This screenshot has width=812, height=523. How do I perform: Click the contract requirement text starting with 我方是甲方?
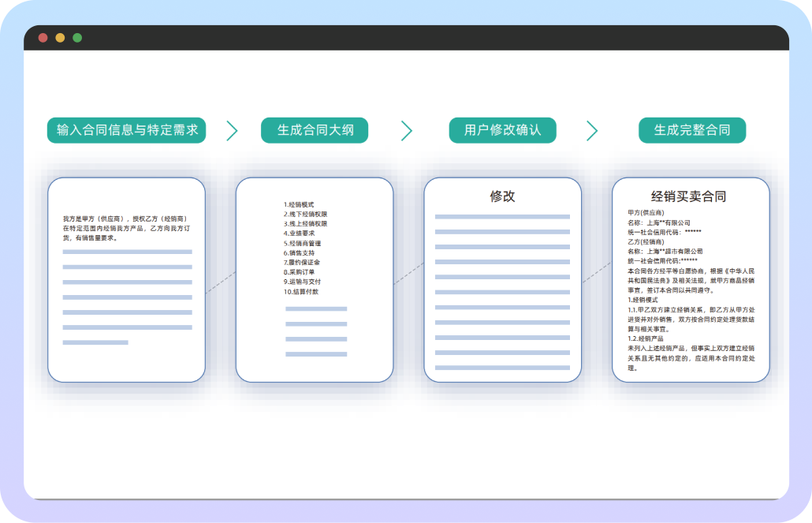(x=125, y=227)
